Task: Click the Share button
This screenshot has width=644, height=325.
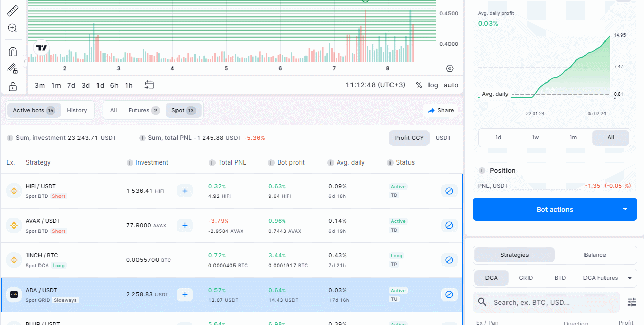Action: 440,110
